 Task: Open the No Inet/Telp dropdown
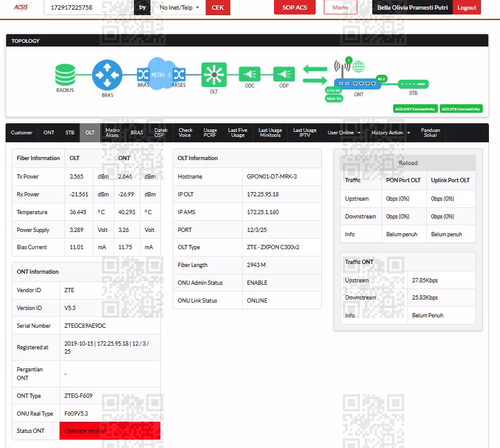(179, 7)
